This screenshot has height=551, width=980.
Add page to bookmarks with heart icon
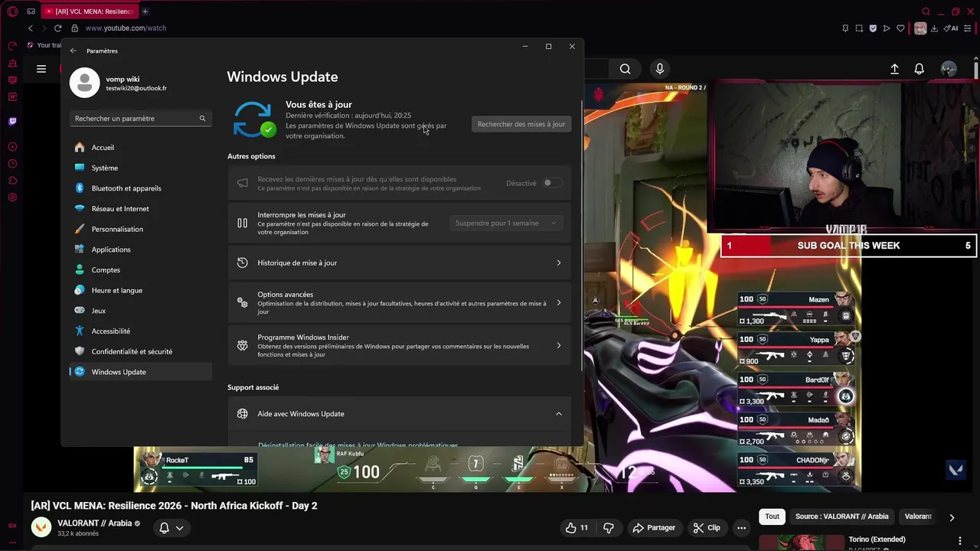point(900,28)
